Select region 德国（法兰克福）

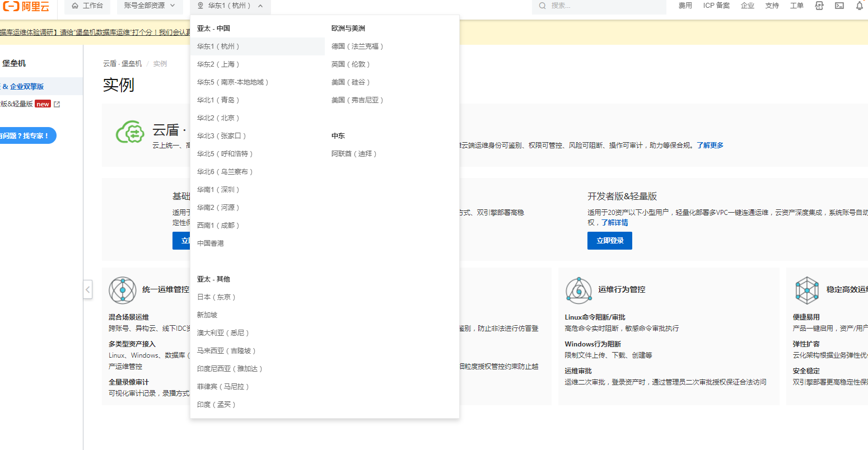(x=392, y=46)
